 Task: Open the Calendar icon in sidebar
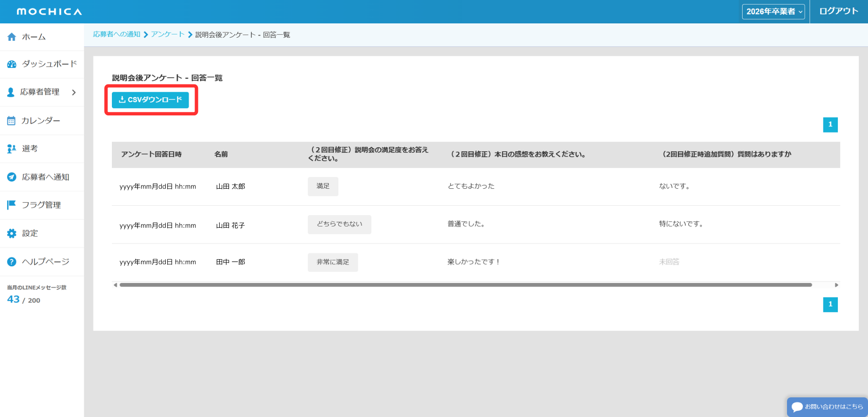coord(11,121)
